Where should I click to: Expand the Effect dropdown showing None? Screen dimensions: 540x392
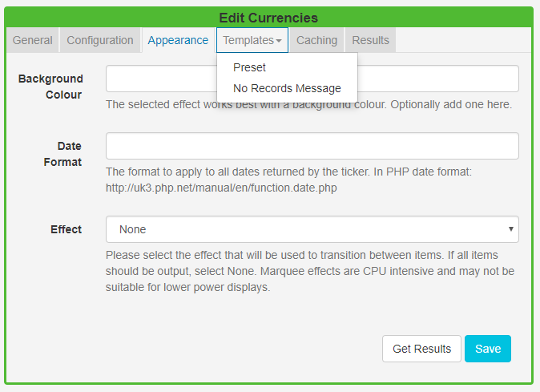pyautogui.click(x=312, y=229)
